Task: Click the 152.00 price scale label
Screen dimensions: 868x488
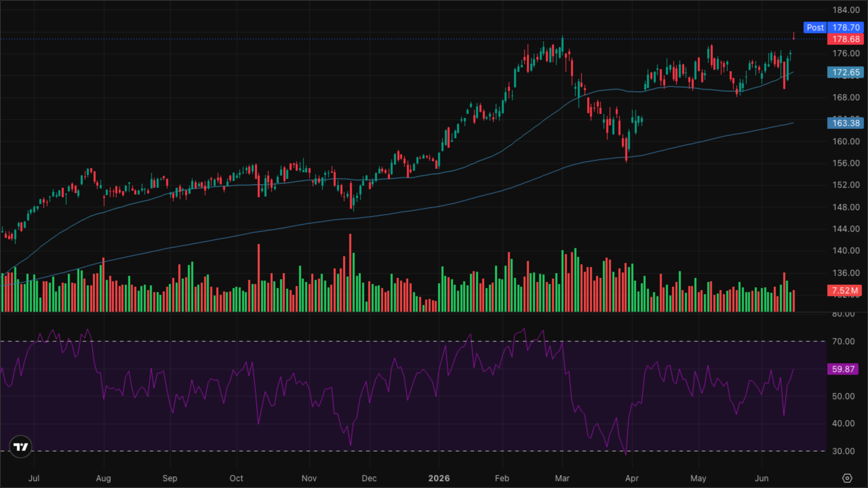Action: coord(846,185)
